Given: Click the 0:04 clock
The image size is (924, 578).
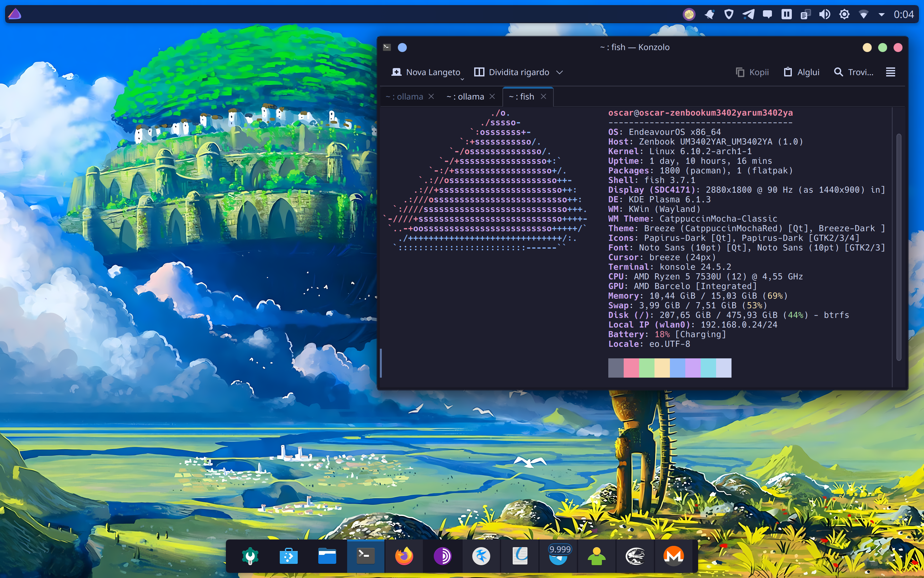Looking at the screenshot, I should (x=903, y=14).
